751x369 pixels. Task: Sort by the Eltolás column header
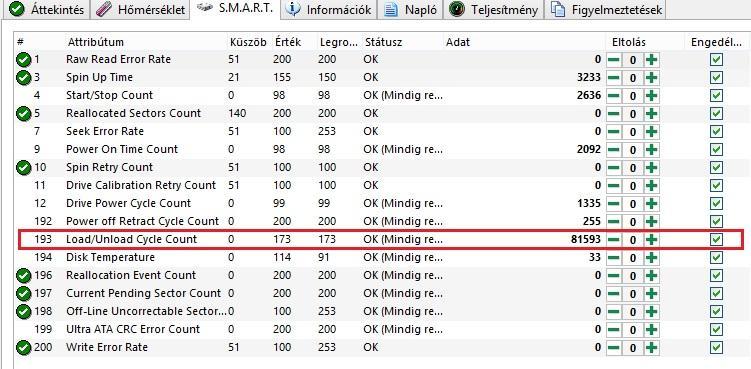[629, 42]
